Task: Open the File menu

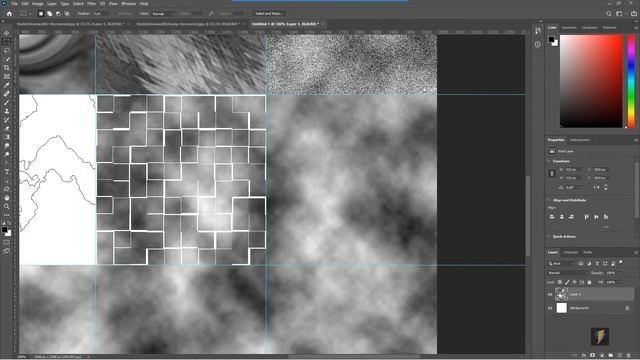Action: point(15,4)
